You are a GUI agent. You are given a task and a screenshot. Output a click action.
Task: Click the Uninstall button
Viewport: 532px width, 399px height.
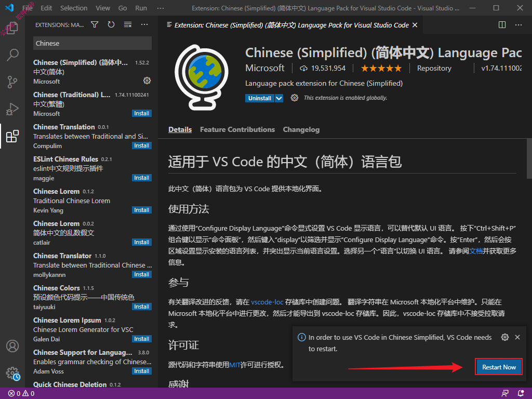(x=260, y=98)
